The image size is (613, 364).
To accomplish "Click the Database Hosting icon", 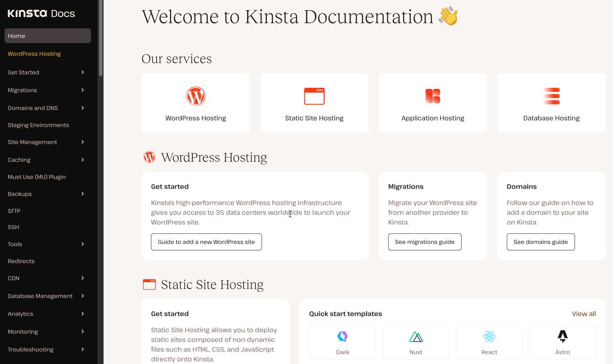I will [x=551, y=95].
